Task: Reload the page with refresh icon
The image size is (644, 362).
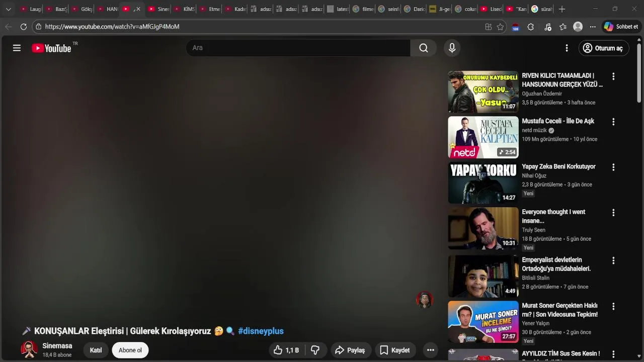Action: tap(23, 27)
